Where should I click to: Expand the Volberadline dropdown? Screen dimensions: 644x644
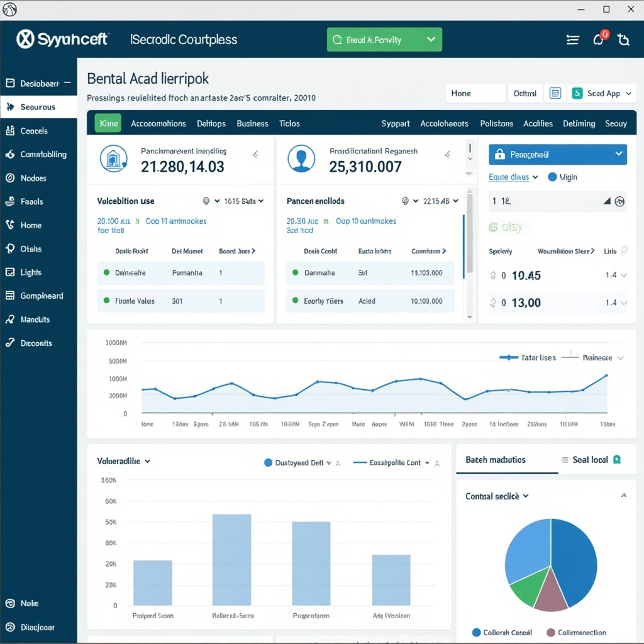pyautogui.click(x=123, y=461)
